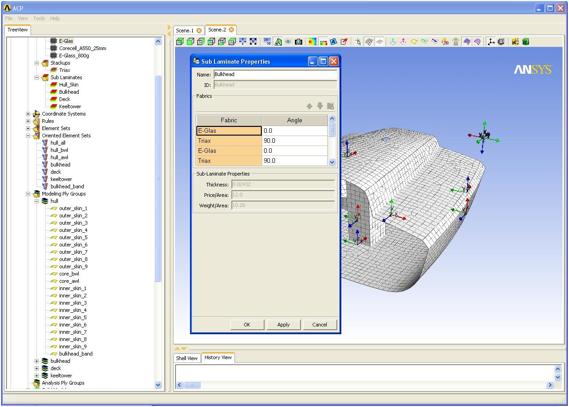The height and width of the screenshot is (407, 569).
Task: Click the fabric table scroll-down arrow
Action: point(332,162)
